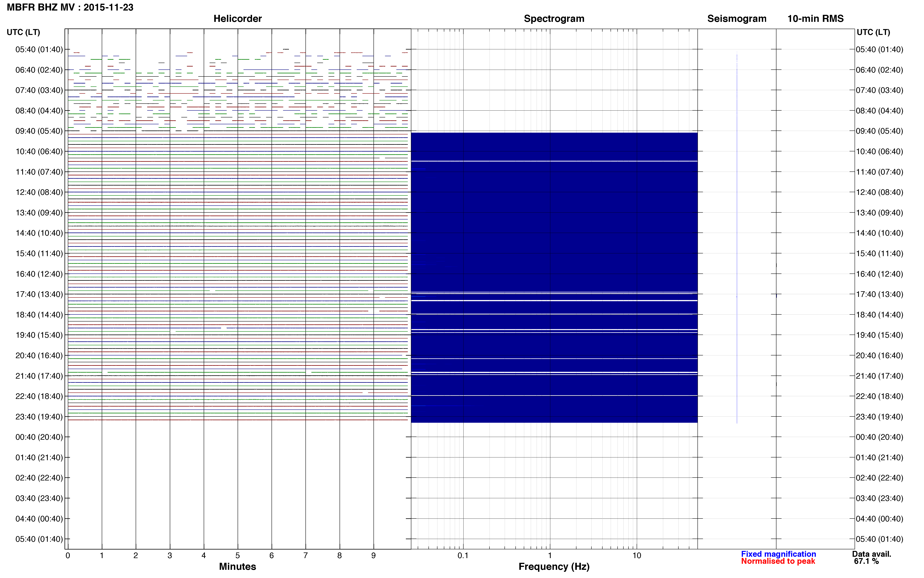This screenshot has width=924, height=578.
Task: Click the 'Minutes' axis label
Action: tap(238, 566)
